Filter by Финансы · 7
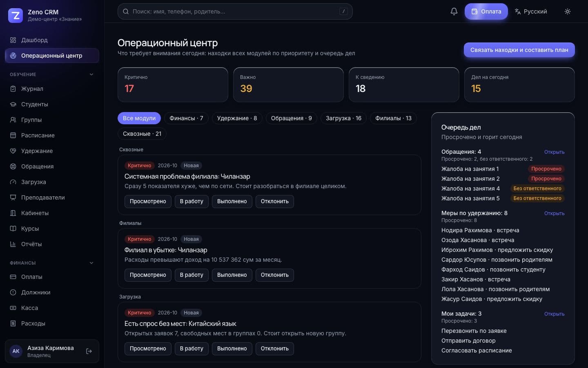Screen dimensions: 588x368 [x=186, y=118]
